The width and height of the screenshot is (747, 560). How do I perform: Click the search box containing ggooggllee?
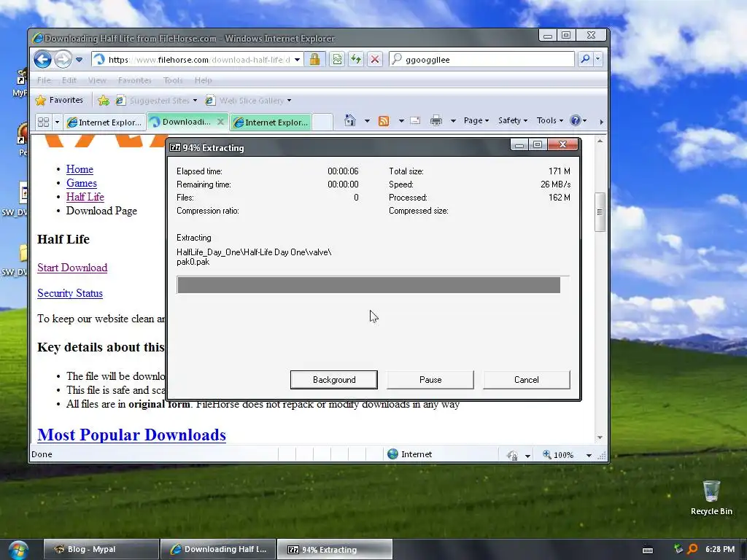click(481, 60)
